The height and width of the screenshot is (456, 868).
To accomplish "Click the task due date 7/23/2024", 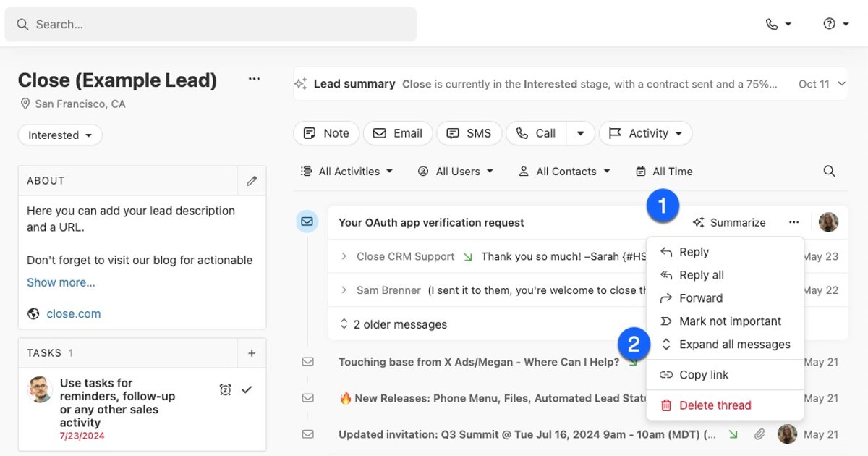I will pos(82,436).
